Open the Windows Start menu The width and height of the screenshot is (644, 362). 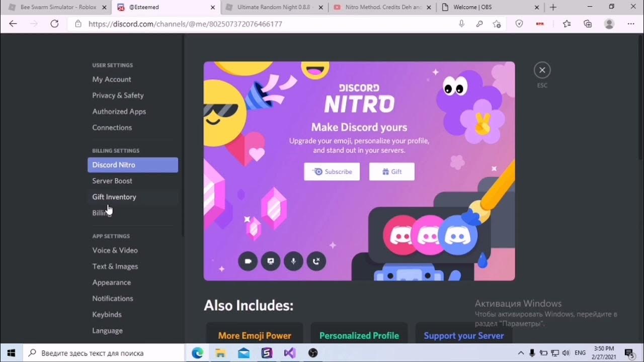11,353
